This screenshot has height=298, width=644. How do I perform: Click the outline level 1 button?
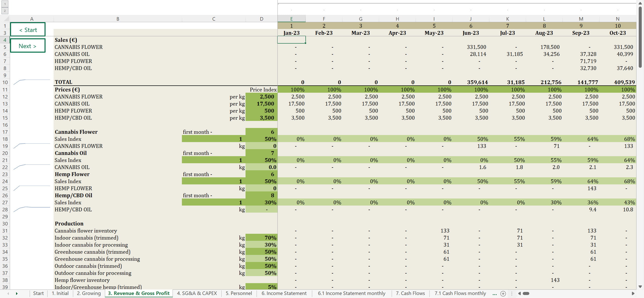(x=5, y=4)
